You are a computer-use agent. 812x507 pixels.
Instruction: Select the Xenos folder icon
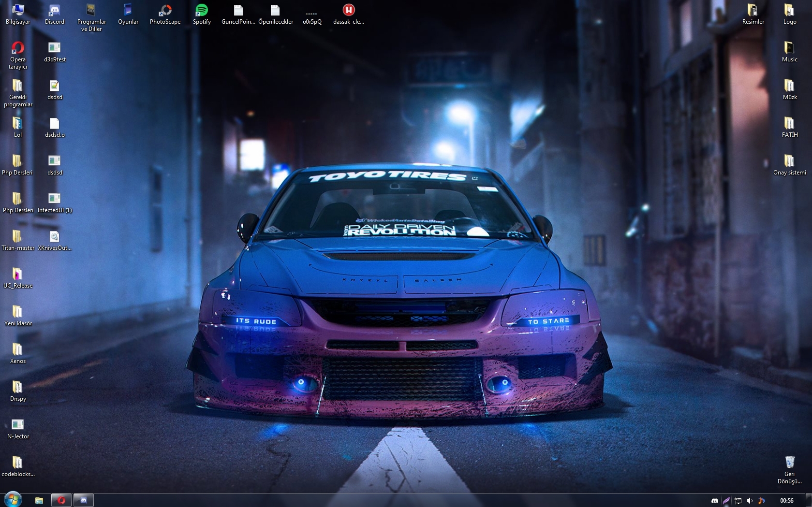18,353
